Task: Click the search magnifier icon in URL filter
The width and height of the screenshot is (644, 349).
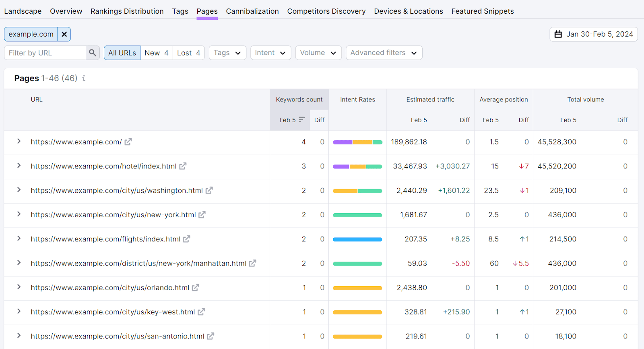Action: [x=93, y=53]
